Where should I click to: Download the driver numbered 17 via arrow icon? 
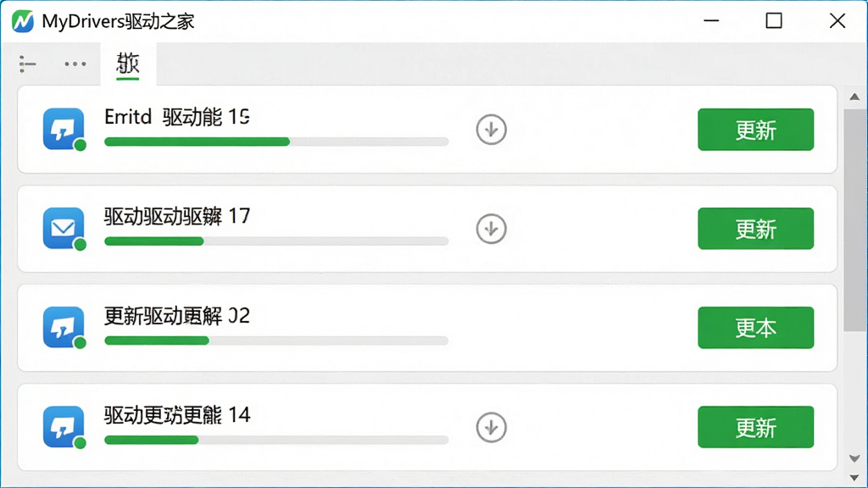pyautogui.click(x=491, y=229)
